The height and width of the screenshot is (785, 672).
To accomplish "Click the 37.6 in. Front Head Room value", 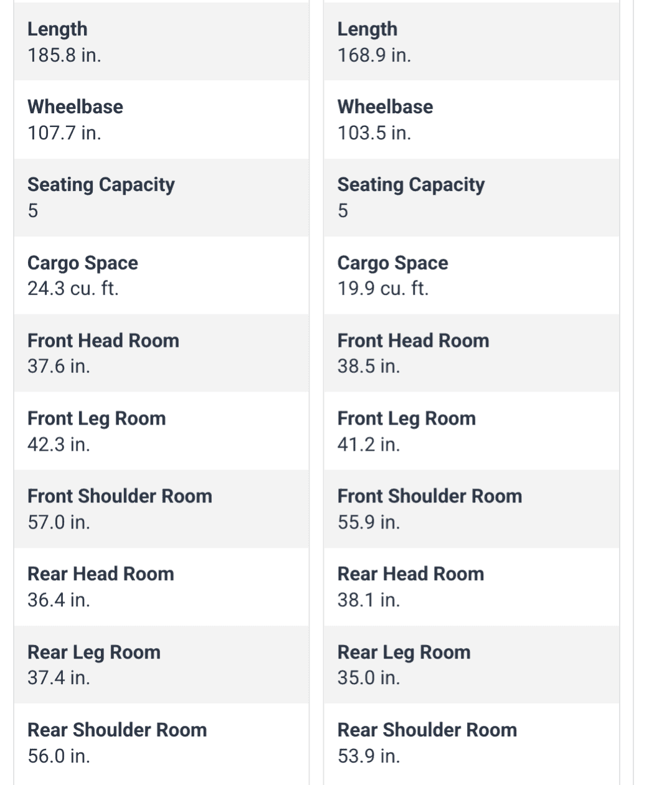I will click(59, 367).
